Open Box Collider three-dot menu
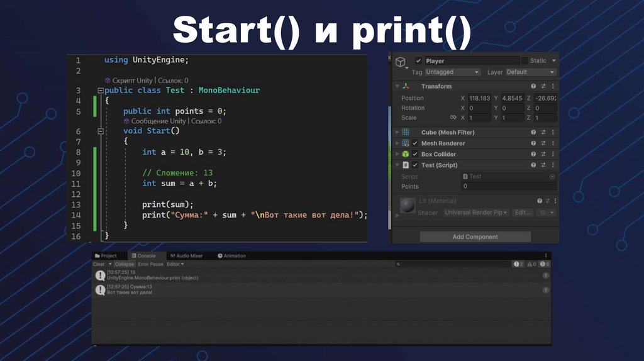 (553, 154)
